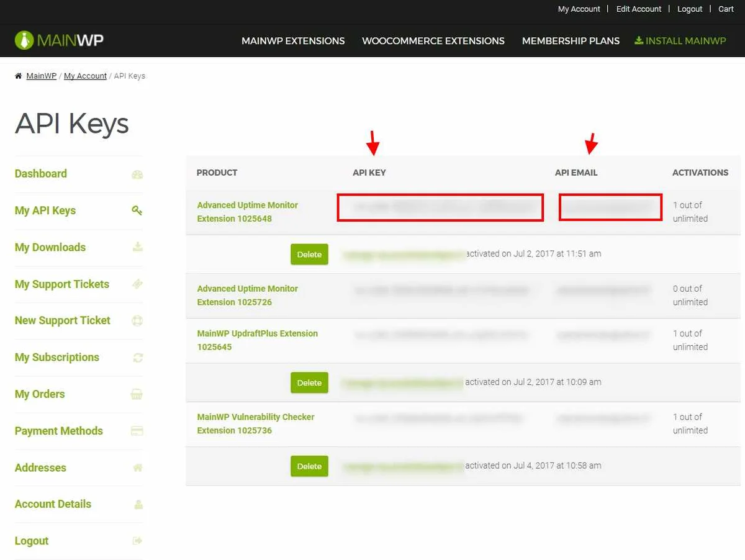Click the MainWP logo icon
The image size is (745, 560).
pos(24,40)
